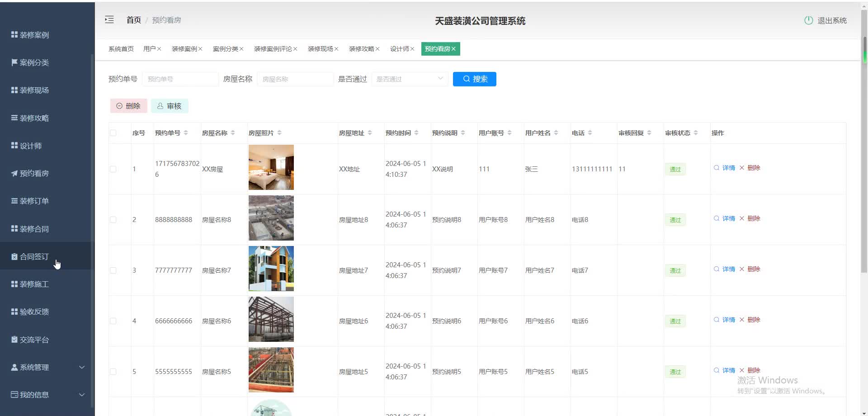
Task: Click the 预约单号 search input field
Action: pyautogui.click(x=180, y=79)
